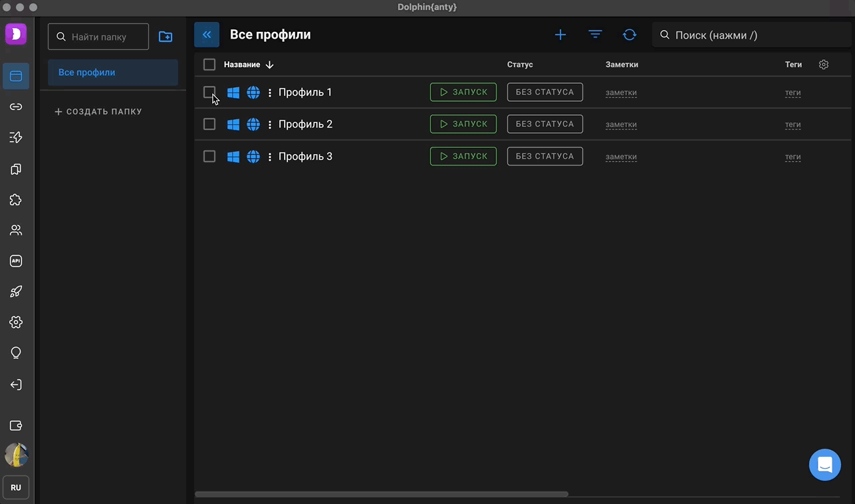Click the plus icon to create profile
The height and width of the screenshot is (504, 855).
click(560, 35)
